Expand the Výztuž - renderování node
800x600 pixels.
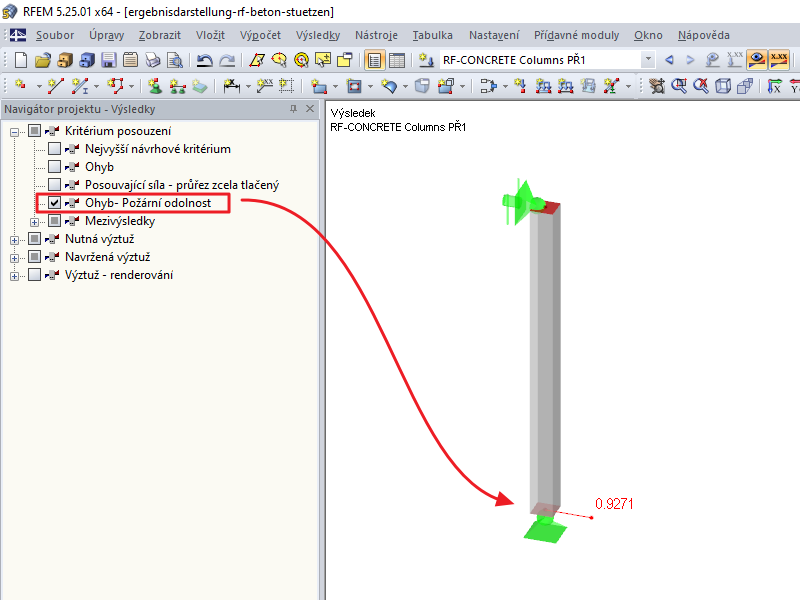(x=14, y=276)
